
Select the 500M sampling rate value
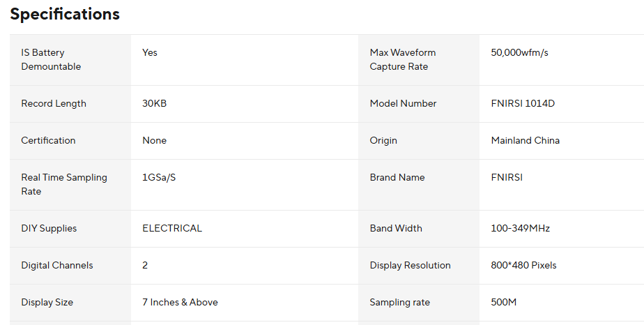[x=505, y=302]
